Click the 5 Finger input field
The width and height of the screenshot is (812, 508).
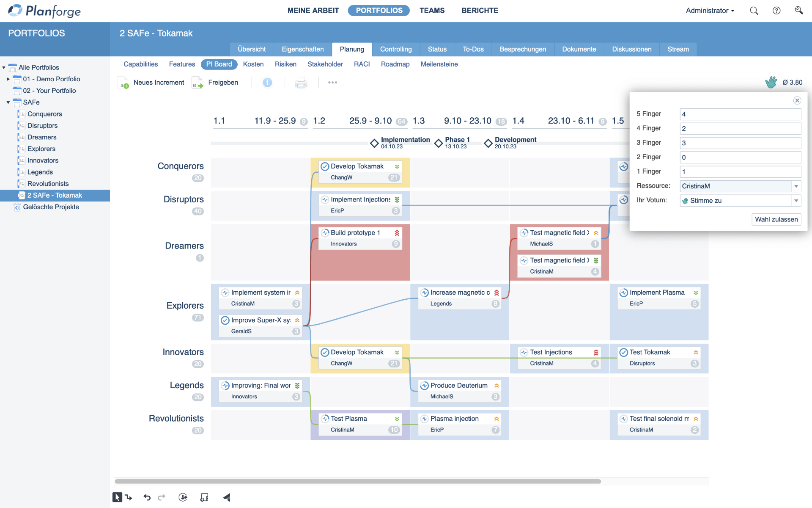pyautogui.click(x=740, y=114)
